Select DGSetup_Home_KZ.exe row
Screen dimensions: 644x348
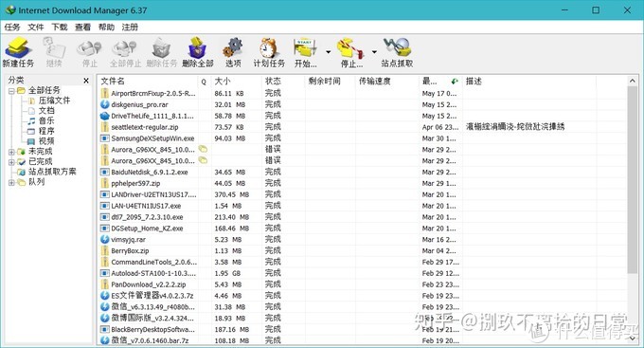(363, 229)
